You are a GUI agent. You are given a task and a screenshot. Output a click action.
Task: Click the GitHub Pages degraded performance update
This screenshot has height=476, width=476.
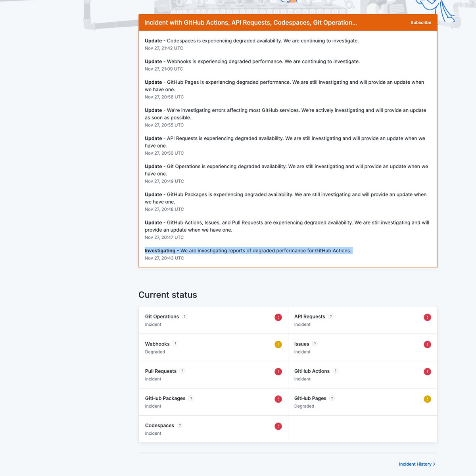[284, 86]
